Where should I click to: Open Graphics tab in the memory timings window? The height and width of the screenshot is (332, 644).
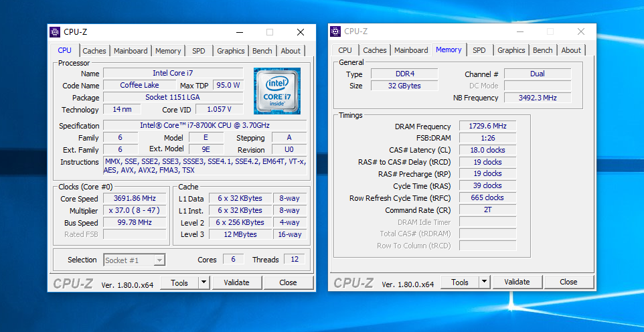pos(511,50)
